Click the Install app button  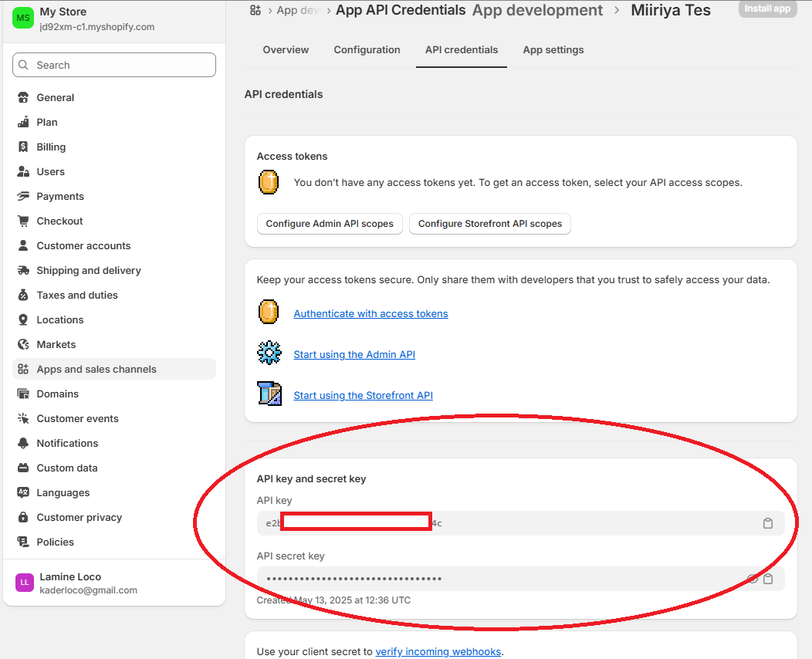point(767,8)
